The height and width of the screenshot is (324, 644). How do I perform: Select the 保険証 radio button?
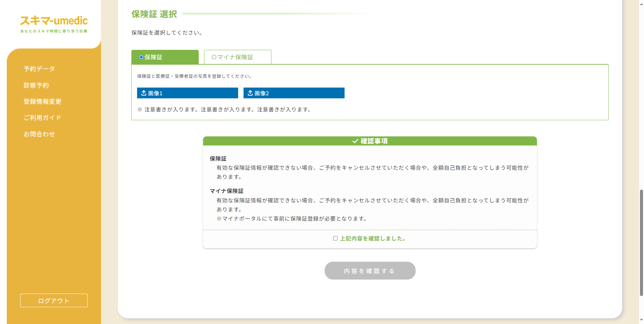pos(141,57)
